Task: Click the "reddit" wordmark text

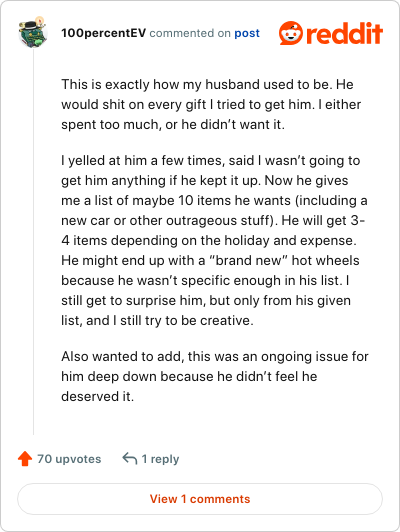Action: pos(344,33)
